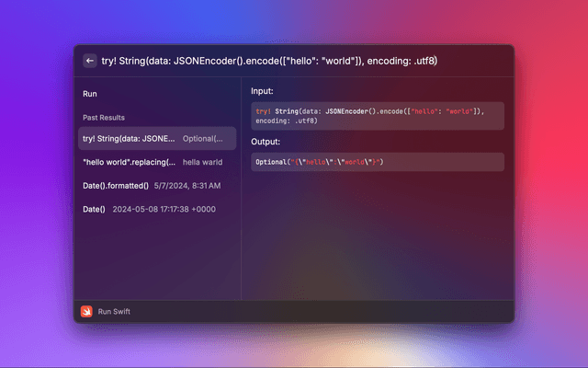Click "encoding: .utf8" in the Input block
Screen dimensions: 588x368
[x=283, y=121]
